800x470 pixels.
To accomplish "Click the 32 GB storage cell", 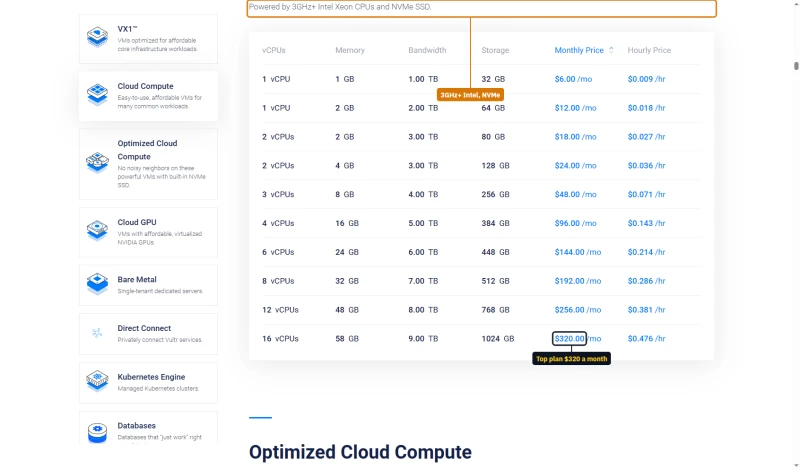I will coord(493,79).
